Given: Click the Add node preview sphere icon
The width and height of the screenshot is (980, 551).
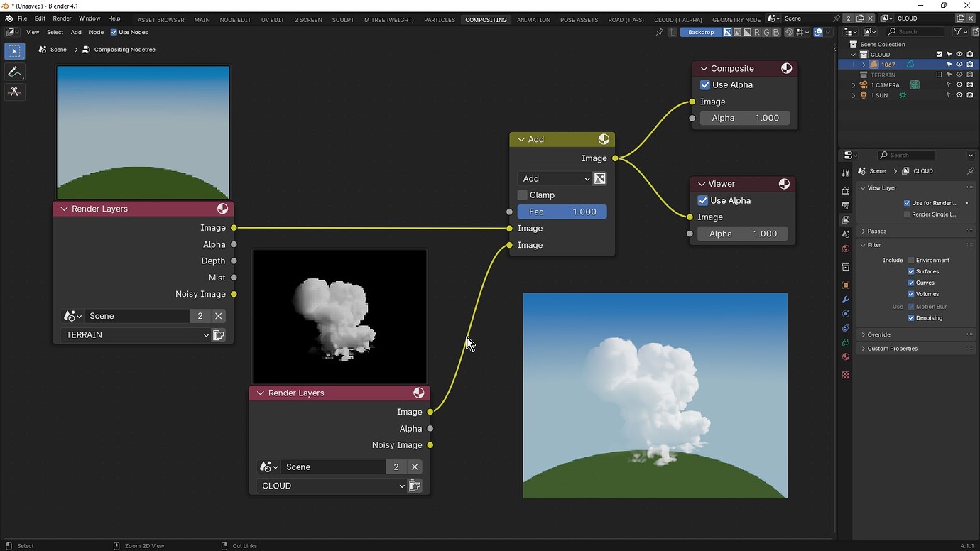Looking at the screenshot, I should pyautogui.click(x=603, y=139).
